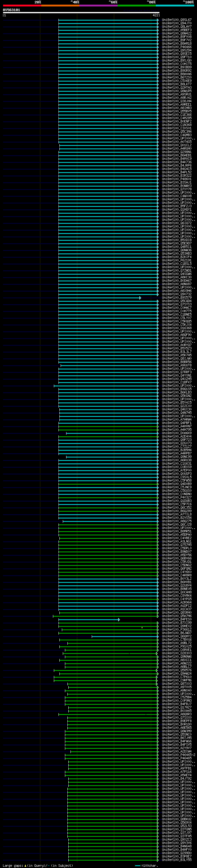Choose the UniRef100_B9SJQ0 entry
The width and height of the screenshot is (197, 868).
coord(177,60)
